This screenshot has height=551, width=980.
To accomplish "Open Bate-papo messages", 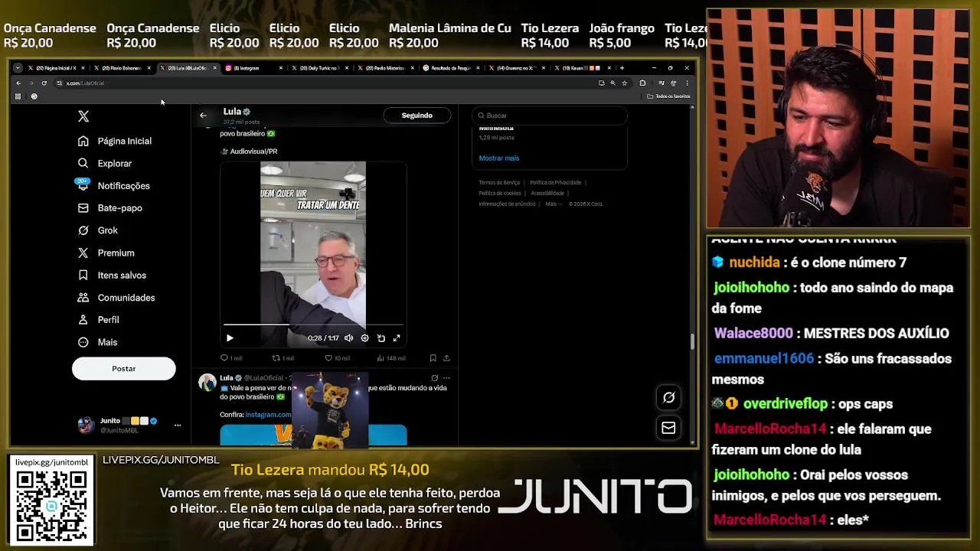I will (109, 208).
